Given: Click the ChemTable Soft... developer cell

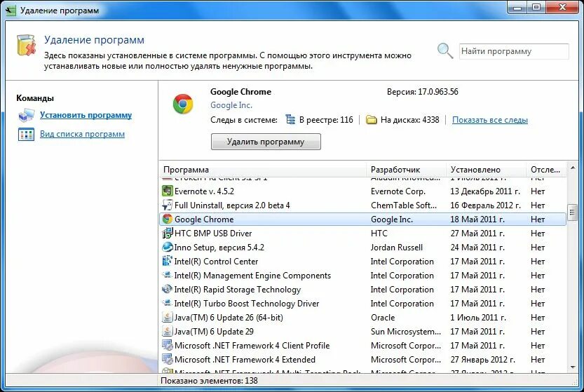Looking at the screenshot, I should pyautogui.click(x=404, y=205).
